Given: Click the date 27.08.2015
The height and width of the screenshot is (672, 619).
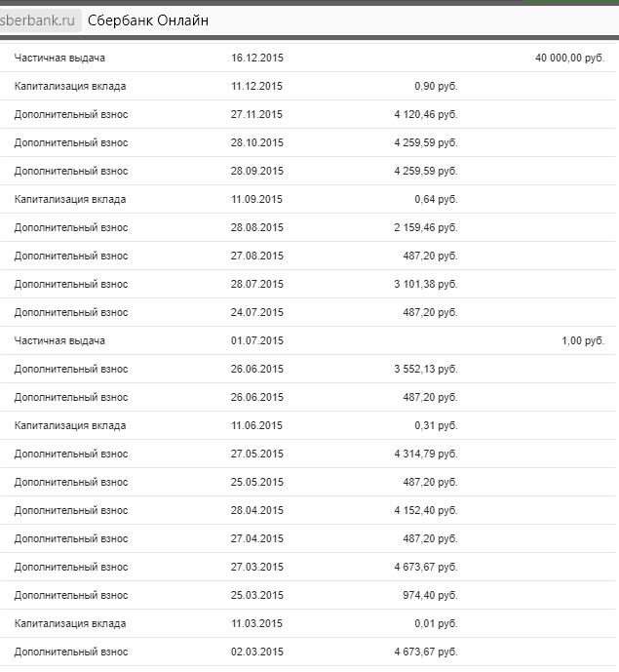Looking at the screenshot, I should (x=257, y=257).
